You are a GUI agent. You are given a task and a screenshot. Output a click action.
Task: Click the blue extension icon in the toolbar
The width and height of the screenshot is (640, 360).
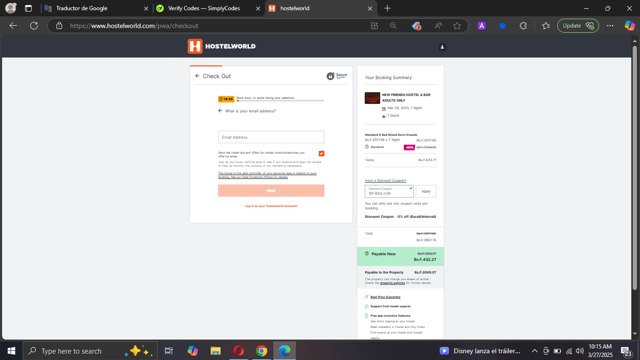[x=502, y=26]
